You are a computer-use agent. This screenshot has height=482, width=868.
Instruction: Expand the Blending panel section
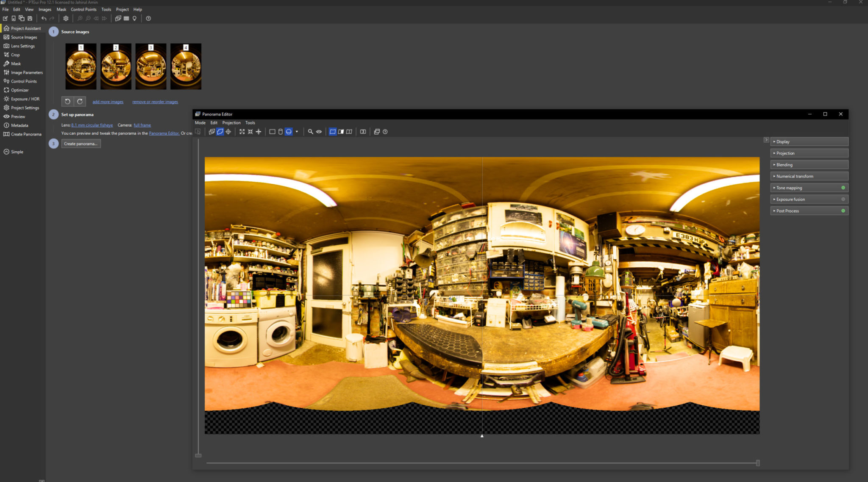[784, 165]
